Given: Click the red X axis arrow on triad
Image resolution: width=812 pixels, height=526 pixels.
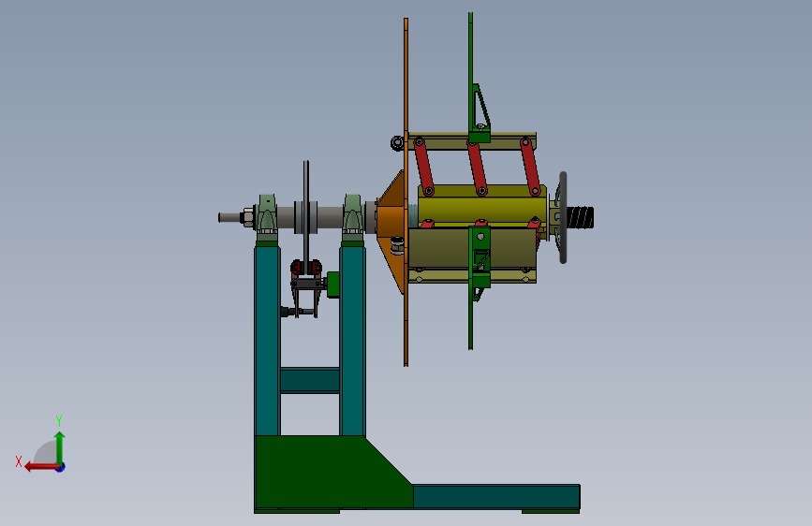Looking at the screenshot, I should (39, 467).
